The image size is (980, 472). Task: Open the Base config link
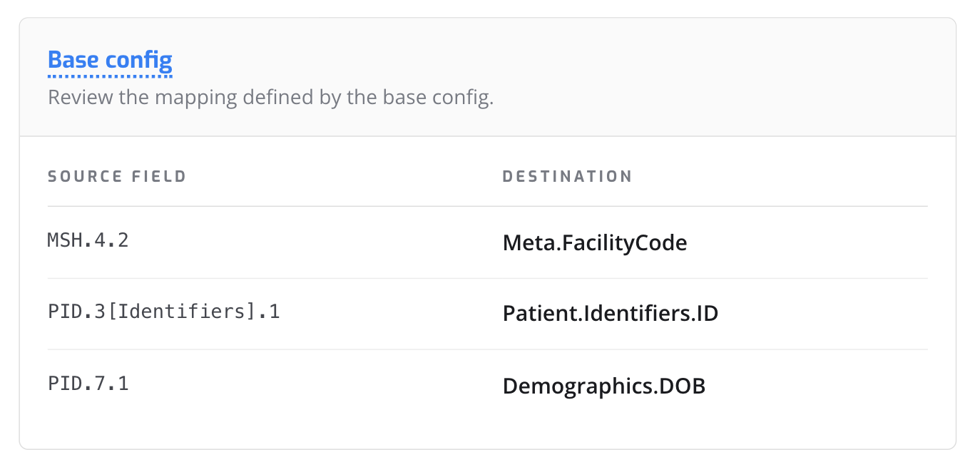tap(110, 60)
